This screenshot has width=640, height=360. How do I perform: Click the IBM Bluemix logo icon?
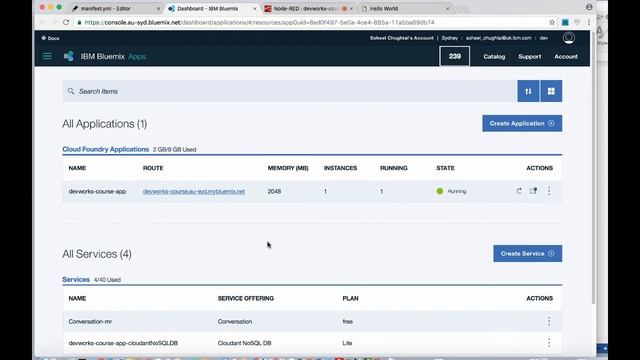[x=69, y=56]
